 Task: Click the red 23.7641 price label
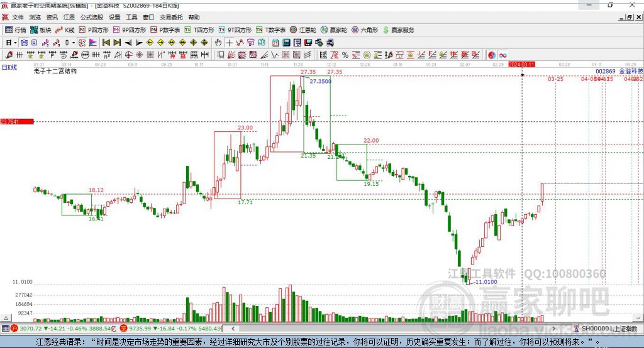click(17, 121)
